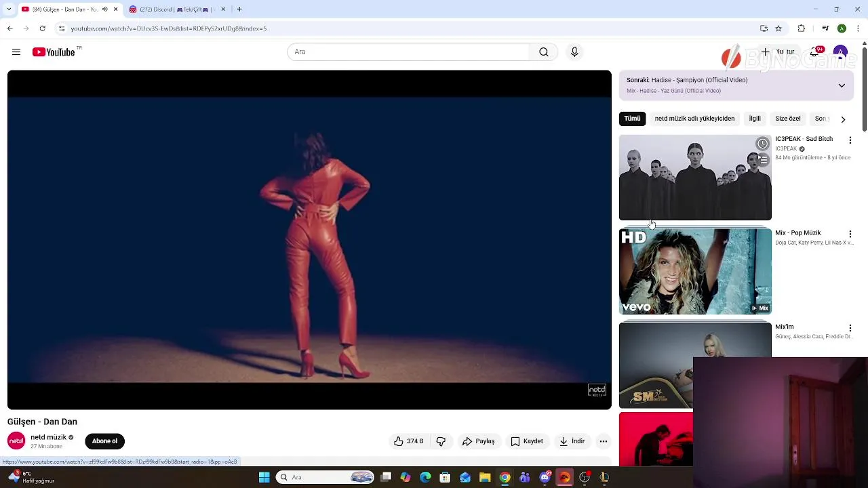Open the Windows Start menu
Image resolution: width=868 pixels, height=488 pixels.
(264, 477)
